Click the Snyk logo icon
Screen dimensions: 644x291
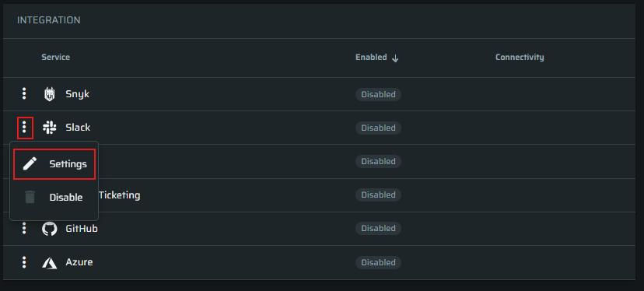49,94
